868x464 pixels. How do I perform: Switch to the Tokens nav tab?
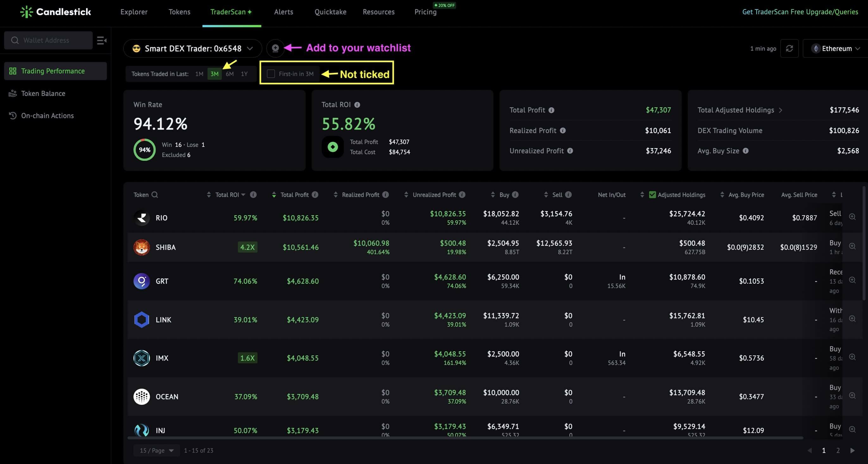pos(179,12)
